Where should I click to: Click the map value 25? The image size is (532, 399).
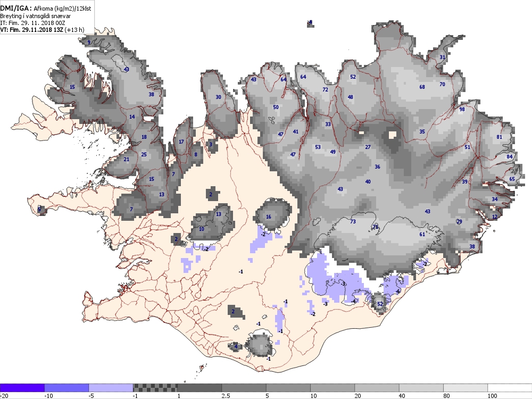(x=144, y=154)
